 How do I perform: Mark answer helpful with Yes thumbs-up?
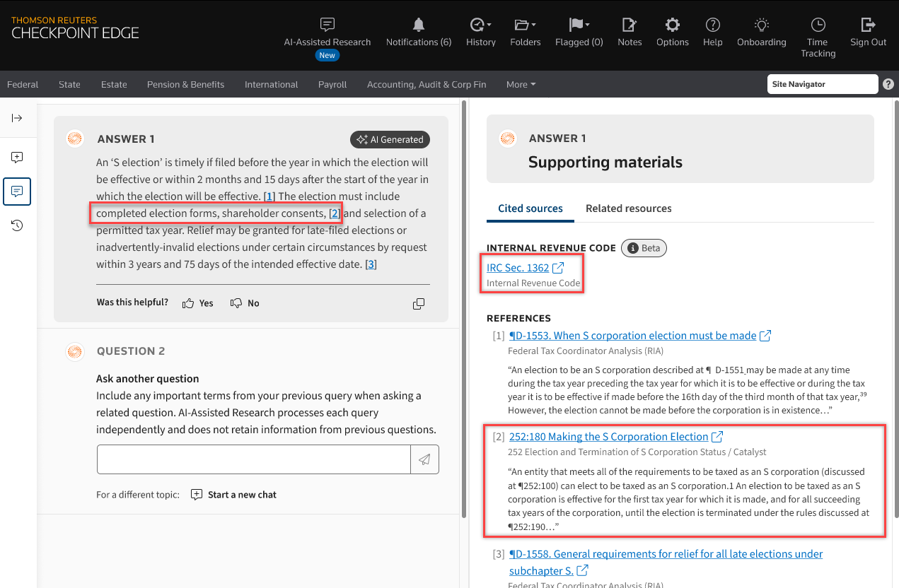(197, 303)
